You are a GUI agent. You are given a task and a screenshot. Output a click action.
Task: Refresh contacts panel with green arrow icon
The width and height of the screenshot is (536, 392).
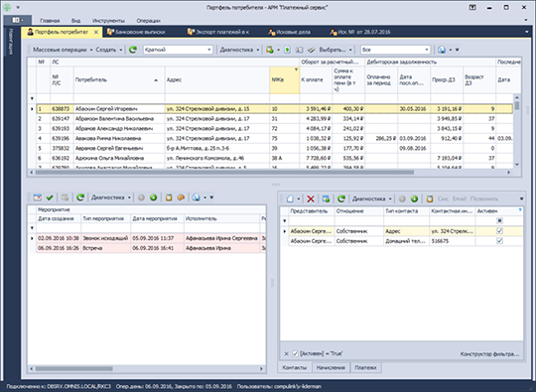[341, 198]
